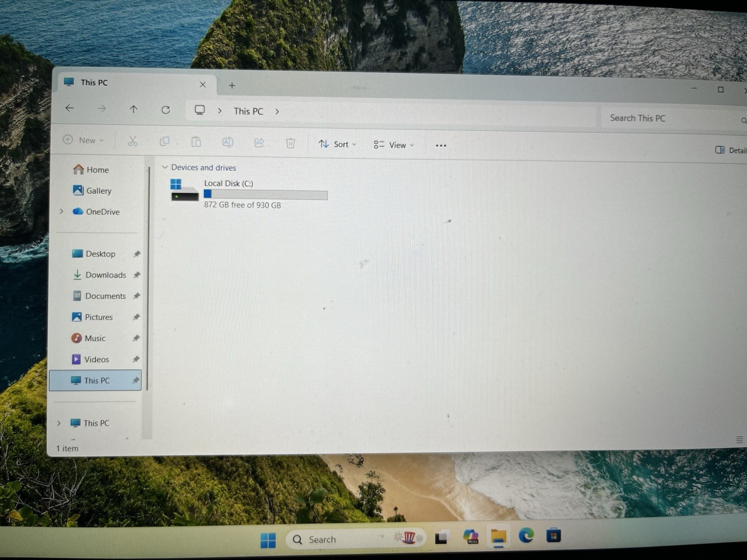Open the New dropdown menu
This screenshot has height=560, width=747.
84,140
